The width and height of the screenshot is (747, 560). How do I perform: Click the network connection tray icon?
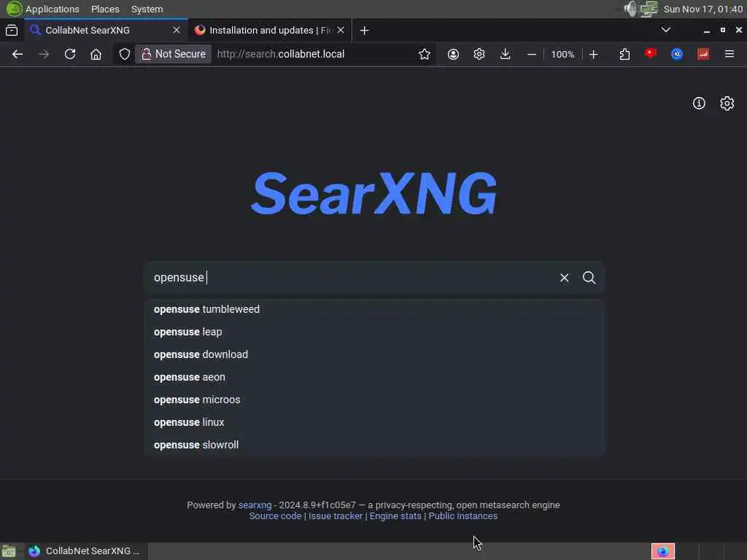tap(649, 9)
